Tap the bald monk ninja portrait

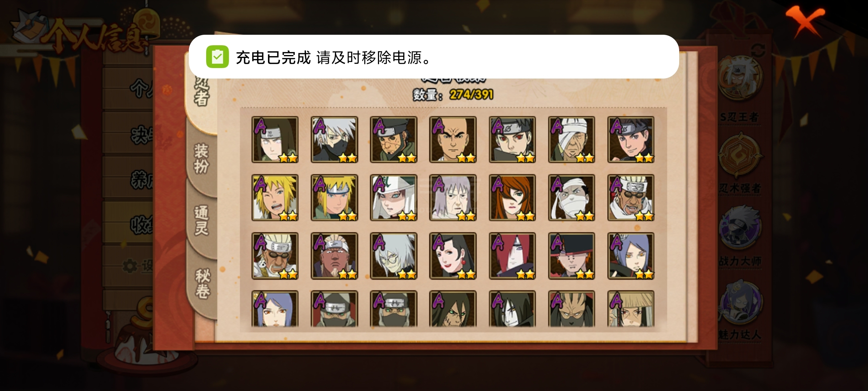pos(453,139)
